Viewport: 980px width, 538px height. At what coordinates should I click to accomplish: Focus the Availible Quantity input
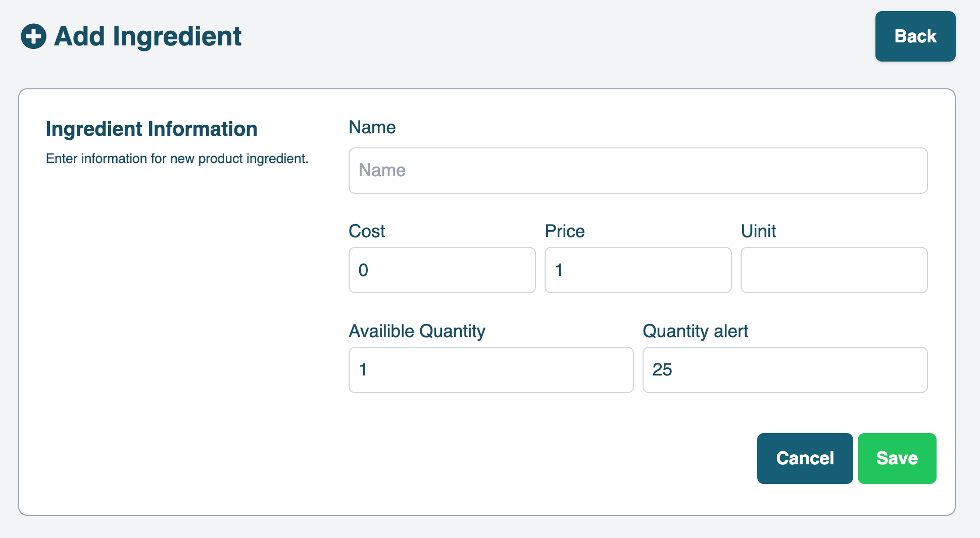491,370
